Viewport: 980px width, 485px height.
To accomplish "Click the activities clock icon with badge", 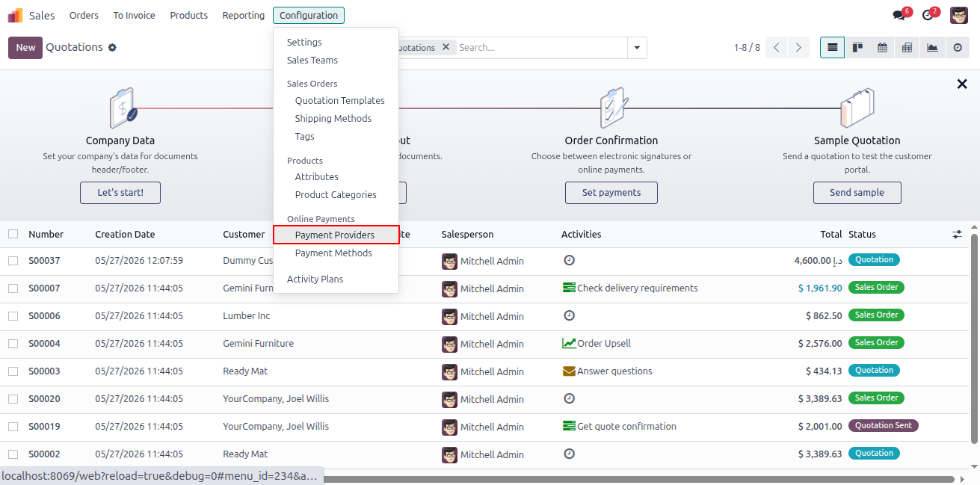I will [x=928, y=15].
